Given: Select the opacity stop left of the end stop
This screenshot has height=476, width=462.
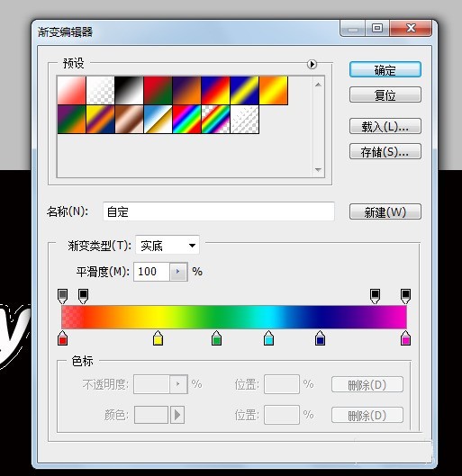Looking at the screenshot, I should 376,296.
